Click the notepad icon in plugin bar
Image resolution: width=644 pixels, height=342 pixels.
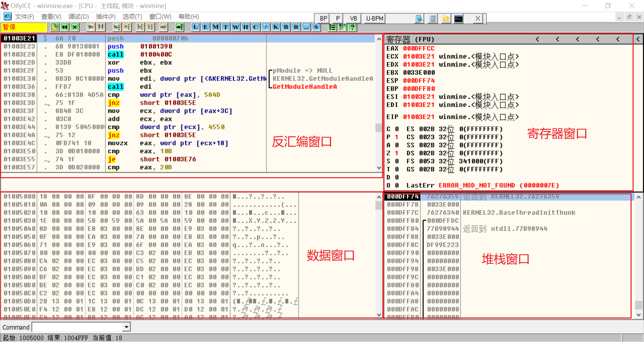coord(419,18)
